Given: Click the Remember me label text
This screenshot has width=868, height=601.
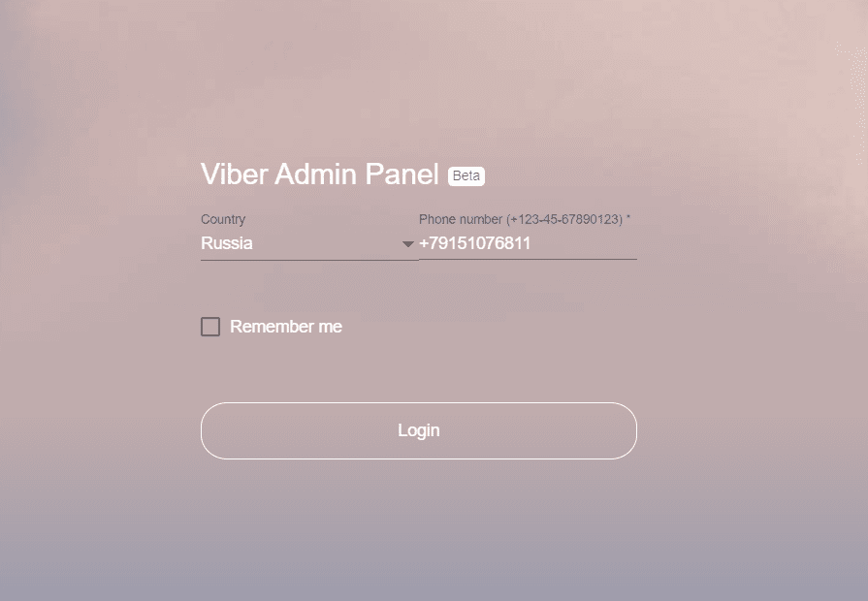Looking at the screenshot, I should (286, 327).
